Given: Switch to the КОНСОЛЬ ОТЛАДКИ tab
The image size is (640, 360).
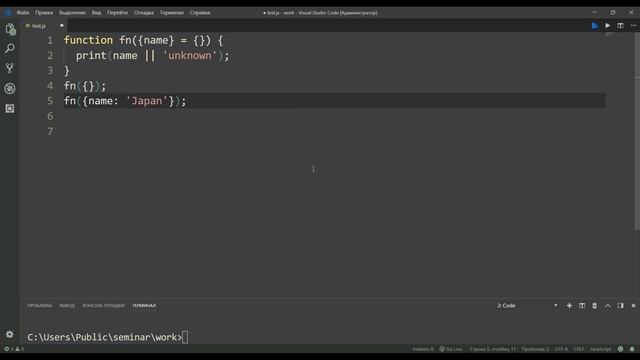Looking at the screenshot, I should [x=103, y=306].
